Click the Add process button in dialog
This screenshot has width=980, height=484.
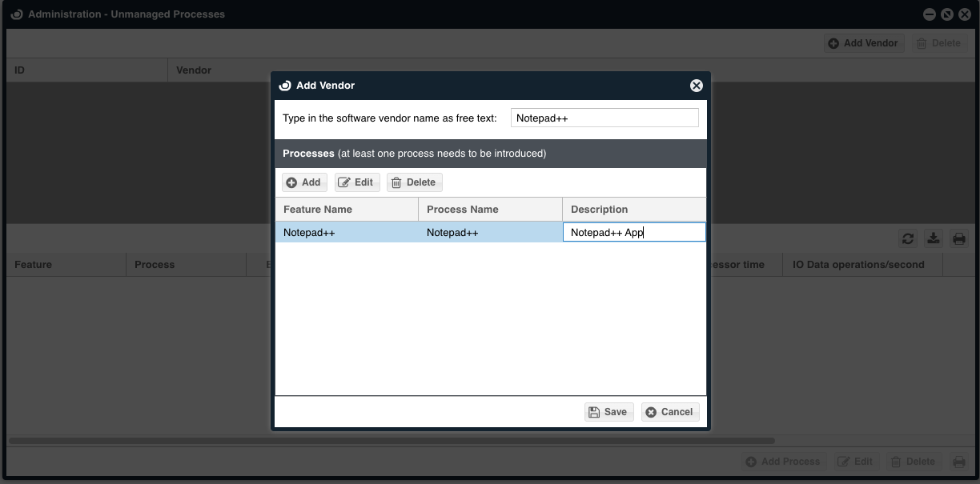tap(304, 182)
